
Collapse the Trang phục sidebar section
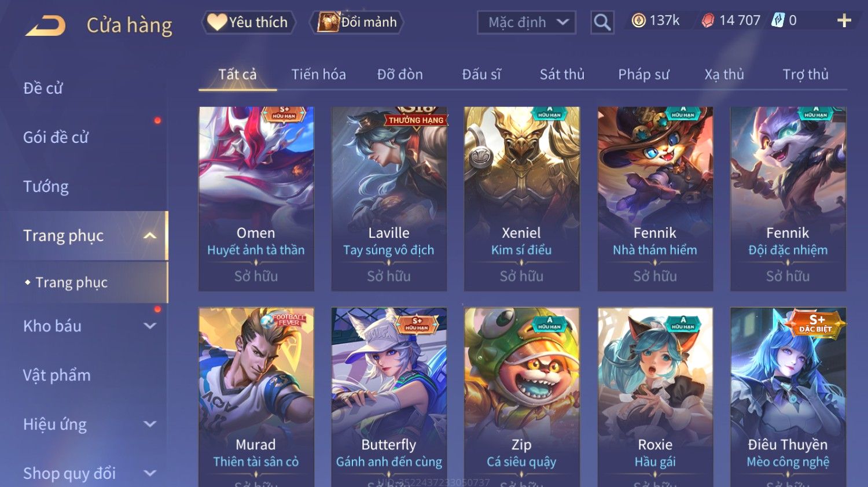150,235
